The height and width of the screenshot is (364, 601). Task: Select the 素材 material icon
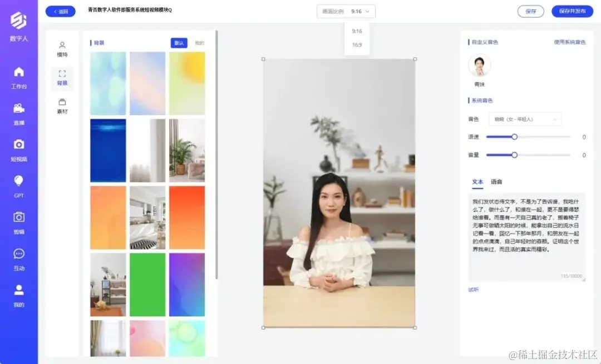pyautogui.click(x=62, y=102)
